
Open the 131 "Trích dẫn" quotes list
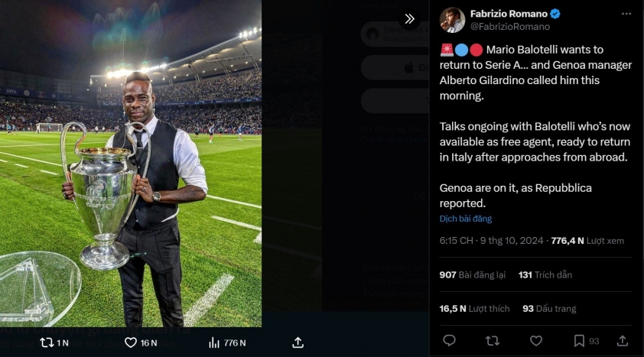pos(545,274)
